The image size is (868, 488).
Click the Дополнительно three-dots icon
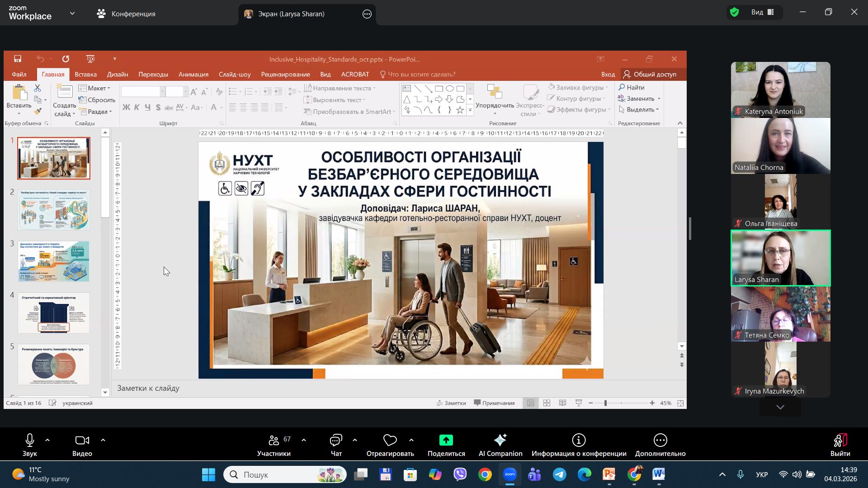tap(660, 440)
